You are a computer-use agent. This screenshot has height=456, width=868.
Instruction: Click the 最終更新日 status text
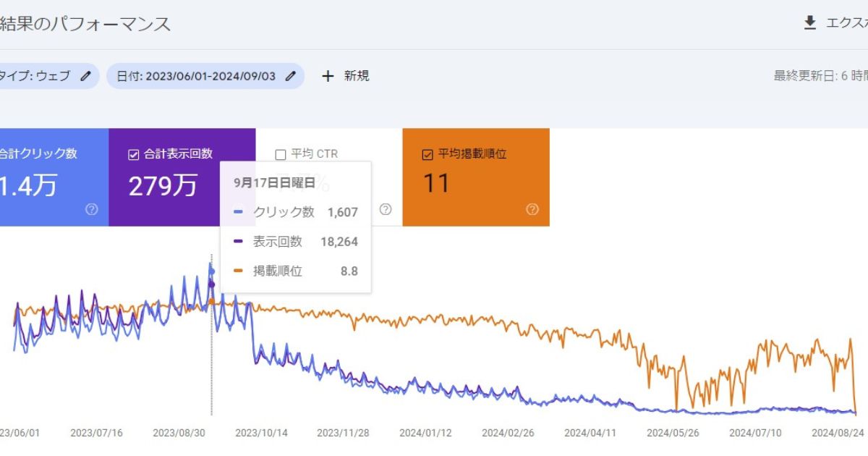[820, 76]
